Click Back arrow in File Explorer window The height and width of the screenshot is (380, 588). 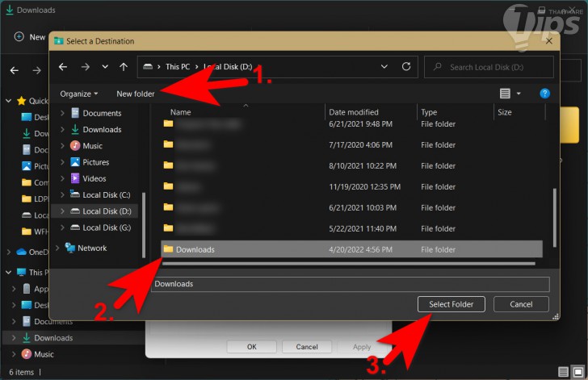pos(15,70)
